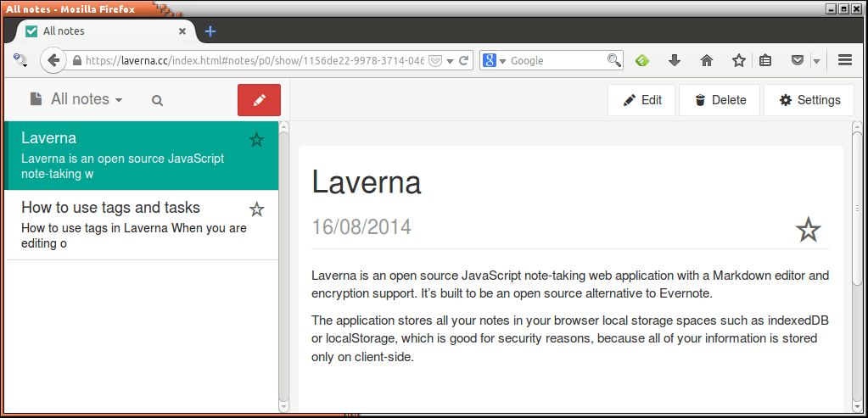
Task: Click the note list scrollbar down arrow
Action: (284, 407)
